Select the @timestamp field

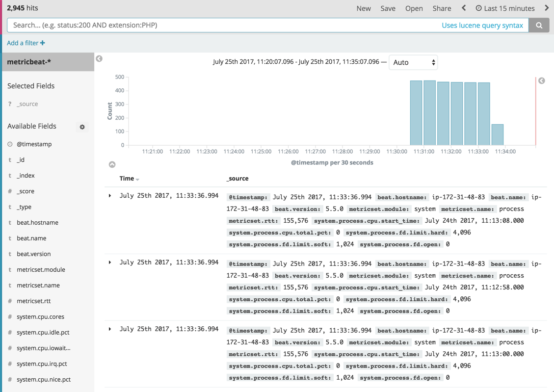[x=34, y=144]
